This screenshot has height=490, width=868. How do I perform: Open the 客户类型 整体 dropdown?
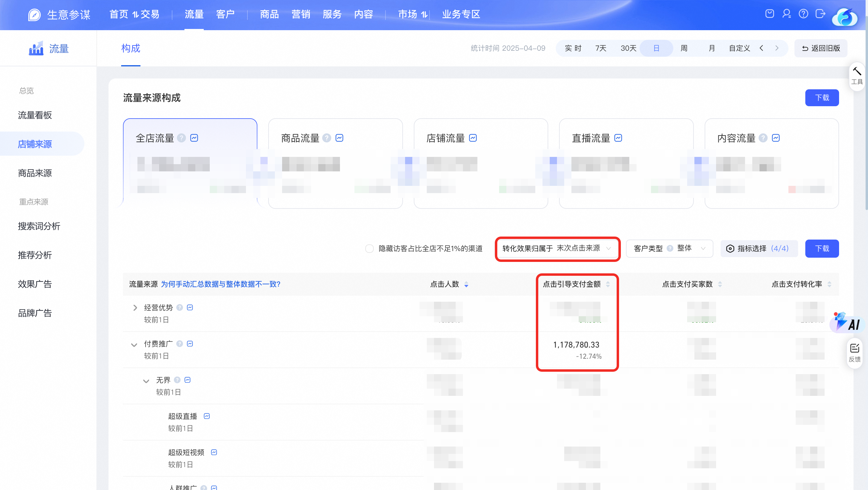[x=669, y=249]
